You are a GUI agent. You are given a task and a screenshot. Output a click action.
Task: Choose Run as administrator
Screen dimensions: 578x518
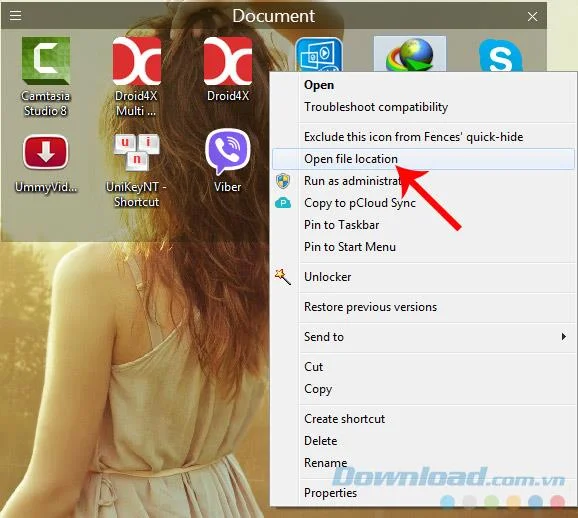pyautogui.click(x=423, y=181)
